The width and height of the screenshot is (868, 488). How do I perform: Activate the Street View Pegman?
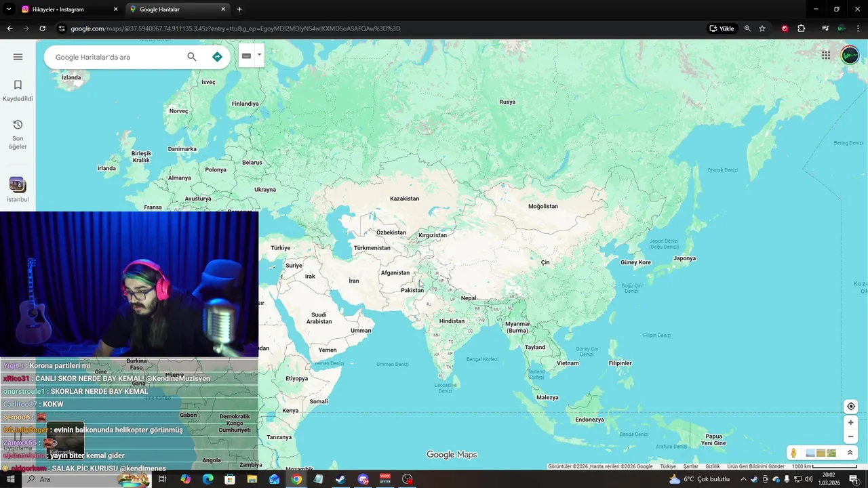pos(793,453)
